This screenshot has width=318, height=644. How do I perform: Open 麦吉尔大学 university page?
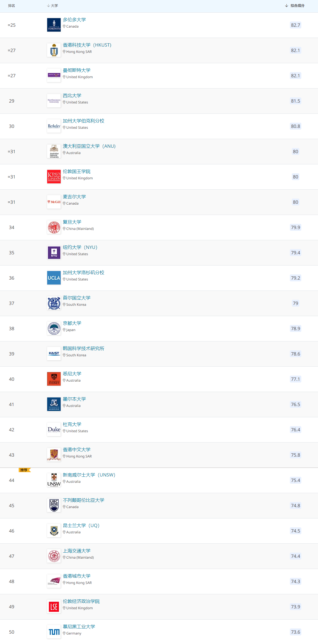[x=74, y=197]
